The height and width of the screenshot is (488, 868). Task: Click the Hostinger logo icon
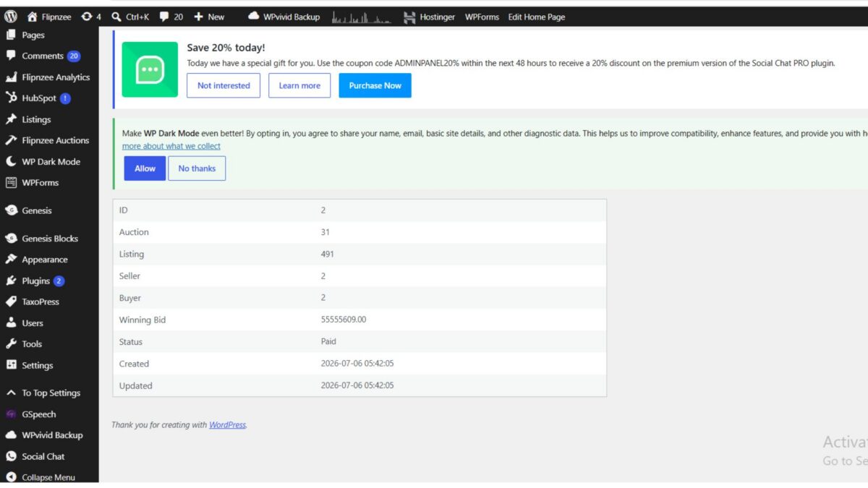(409, 17)
